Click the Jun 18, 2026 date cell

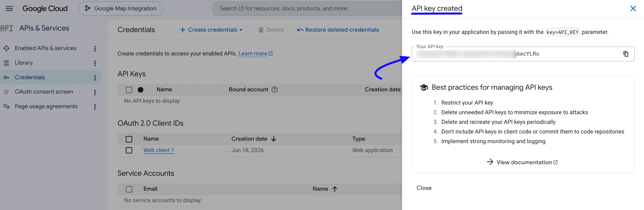click(x=248, y=150)
